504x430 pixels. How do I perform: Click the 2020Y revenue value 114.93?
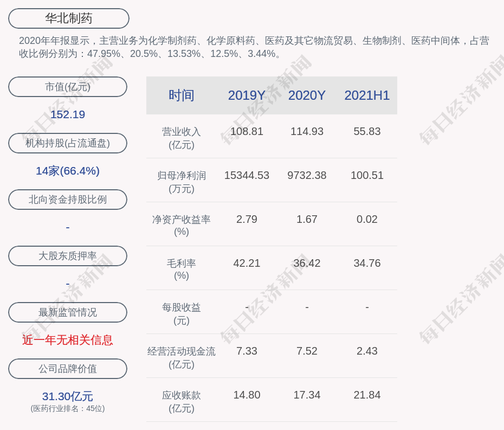coord(307,131)
